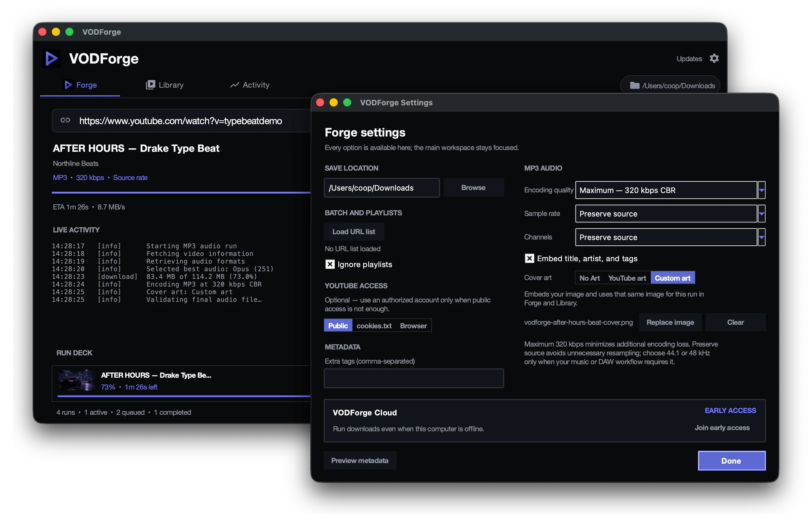
Task: Minimize the VODForge Settings window
Action: [333, 102]
